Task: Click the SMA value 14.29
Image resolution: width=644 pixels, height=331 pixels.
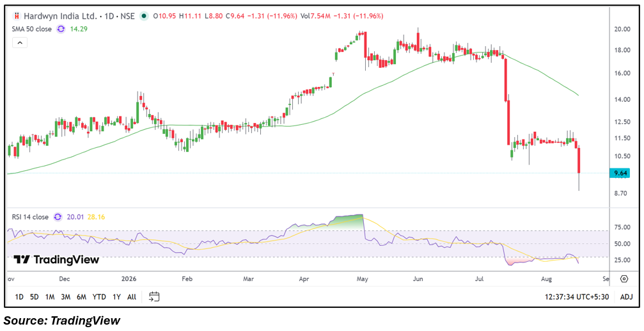Action: tap(80, 29)
